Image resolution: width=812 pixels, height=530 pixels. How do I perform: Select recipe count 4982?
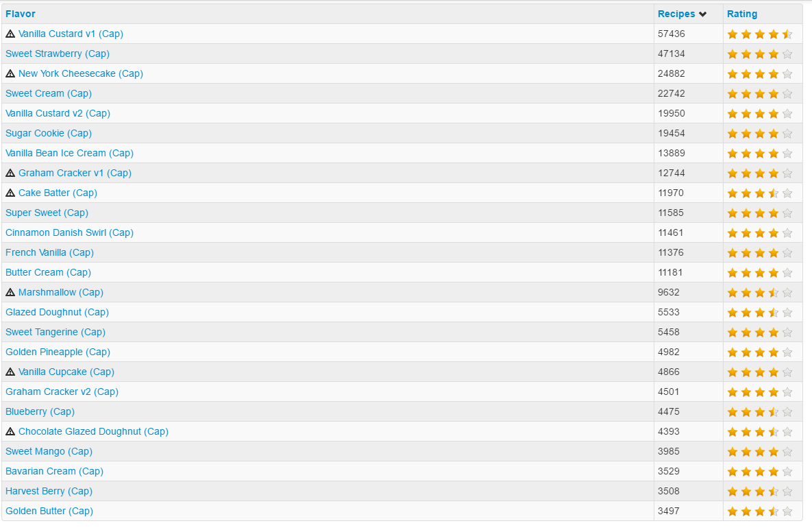click(x=669, y=352)
